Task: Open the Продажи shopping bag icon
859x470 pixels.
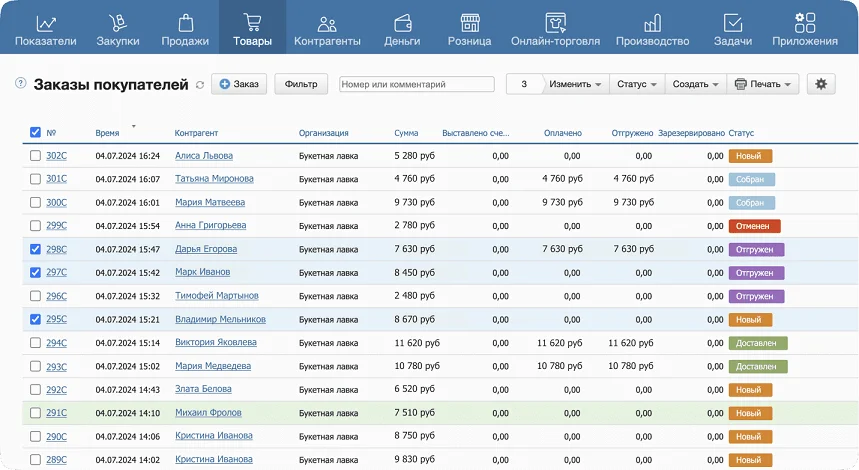Action: [185, 23]
